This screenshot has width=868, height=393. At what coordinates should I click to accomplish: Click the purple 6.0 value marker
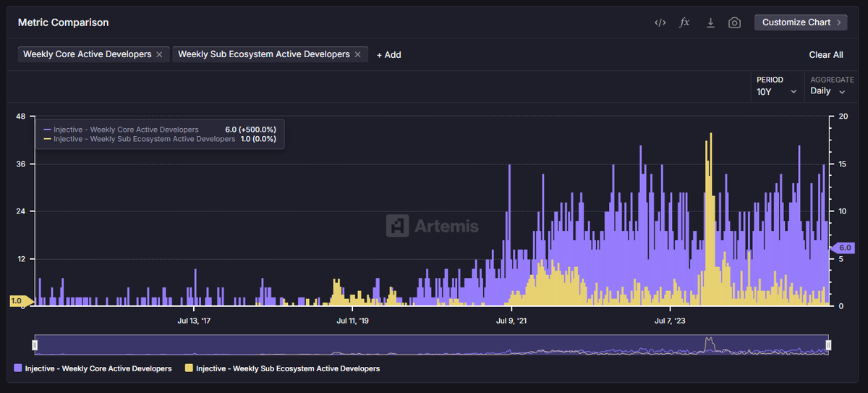844,248
